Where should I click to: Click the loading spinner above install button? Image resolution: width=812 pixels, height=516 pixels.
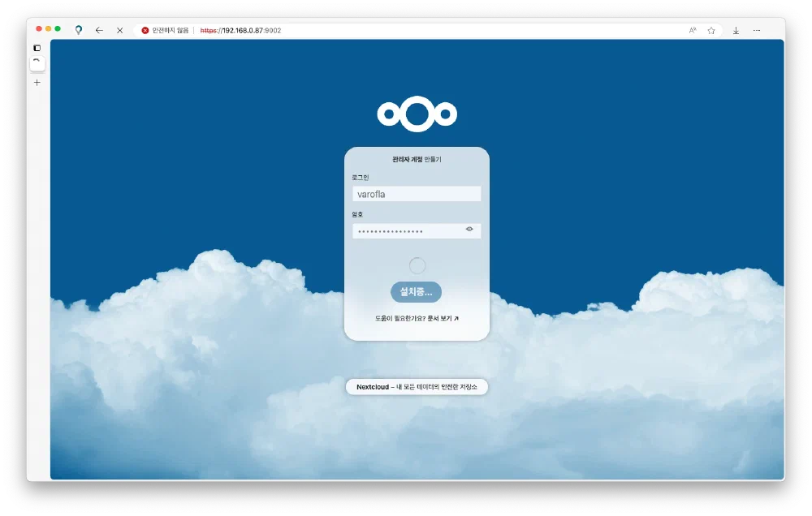point(417,265)
